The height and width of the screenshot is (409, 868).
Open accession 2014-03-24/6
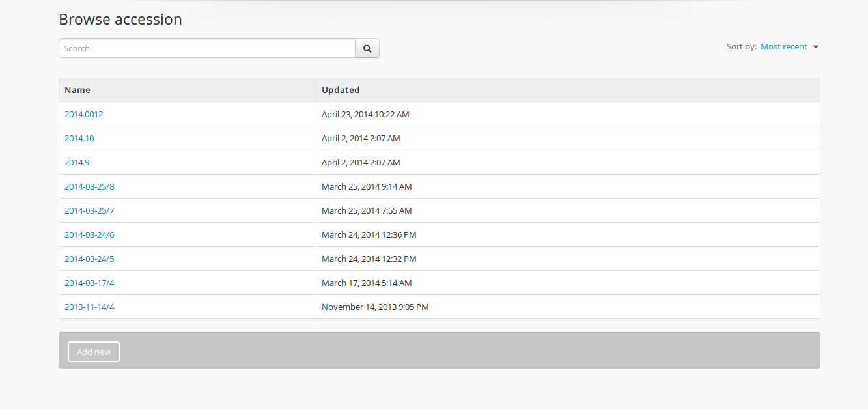click(x=89, y=234)
